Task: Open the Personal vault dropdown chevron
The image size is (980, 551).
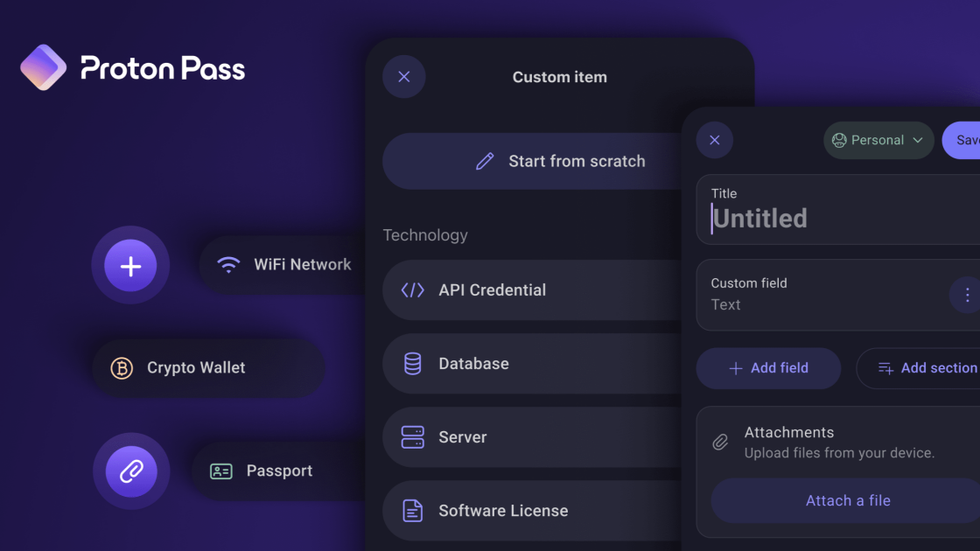Action: [x=918, y=140]
